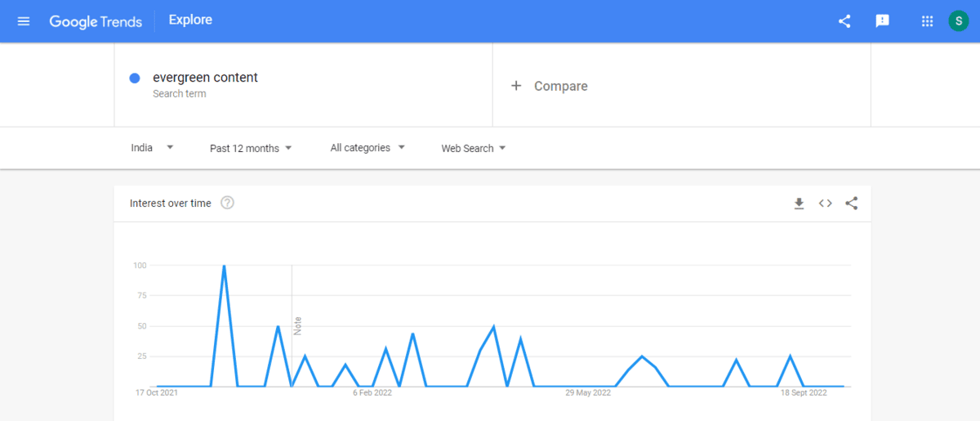Image resolution: width=980 pixels, height=421 pixels.
Task: Open help for Interest over time
Action: click(228, 203)
